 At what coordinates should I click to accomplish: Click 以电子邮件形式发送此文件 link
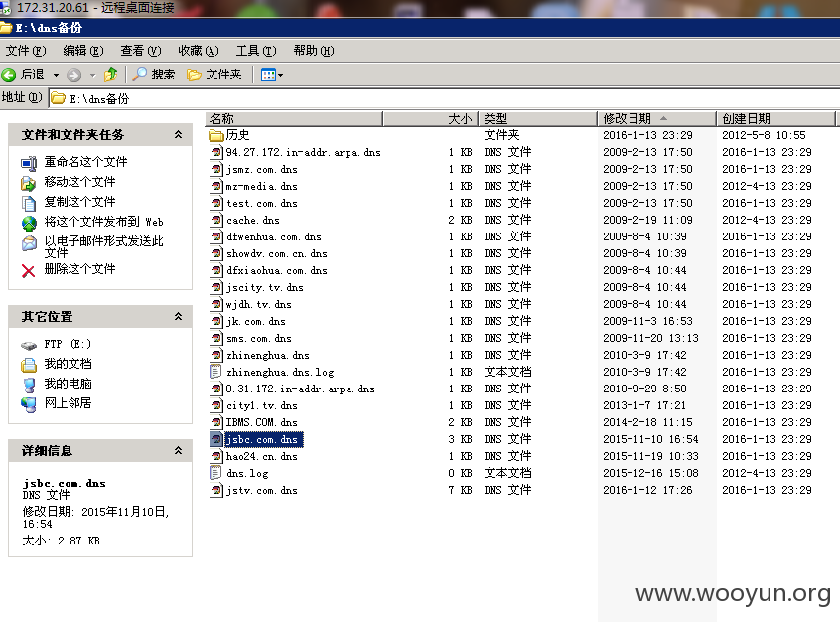103,246
